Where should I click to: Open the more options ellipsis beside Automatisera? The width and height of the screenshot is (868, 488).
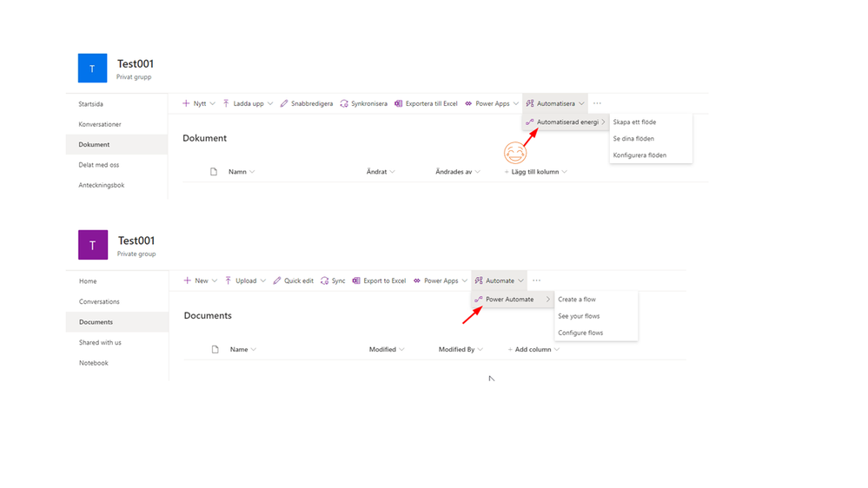(x=597, y=103)
